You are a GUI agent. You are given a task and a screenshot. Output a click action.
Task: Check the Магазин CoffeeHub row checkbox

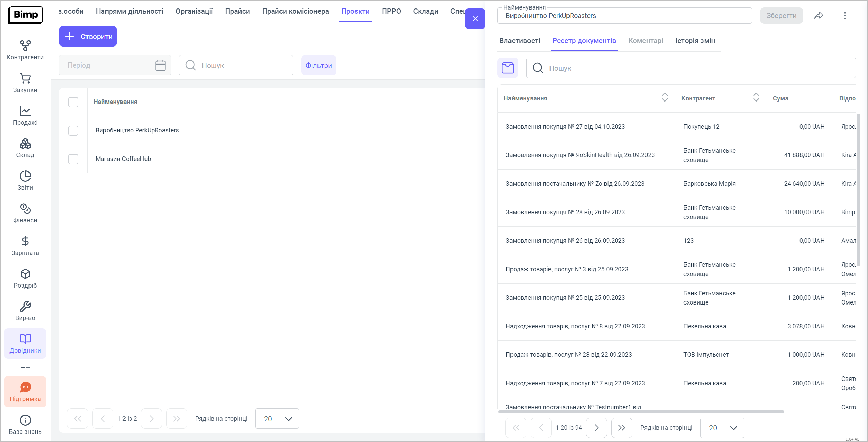pyautogui.click(x=73, y=159)
